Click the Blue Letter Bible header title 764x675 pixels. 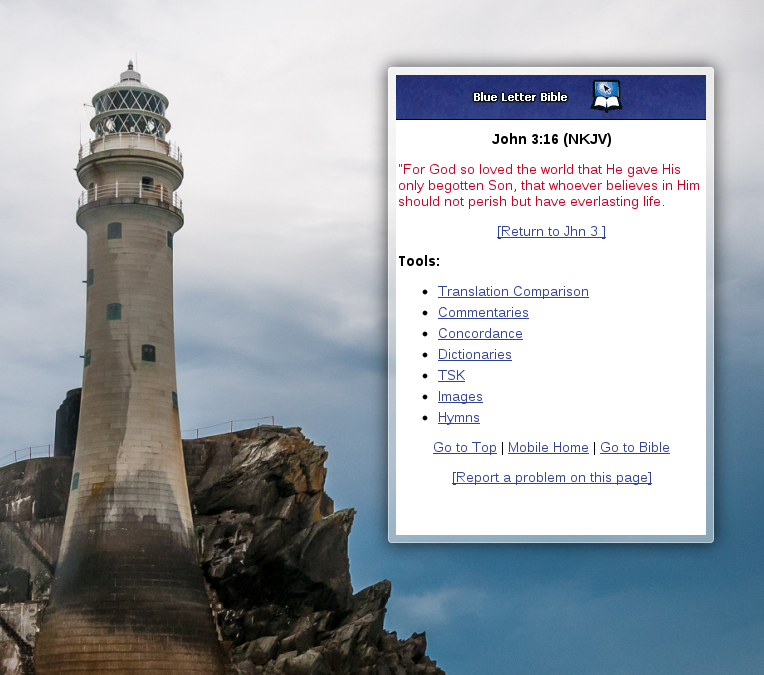[520, 97]
